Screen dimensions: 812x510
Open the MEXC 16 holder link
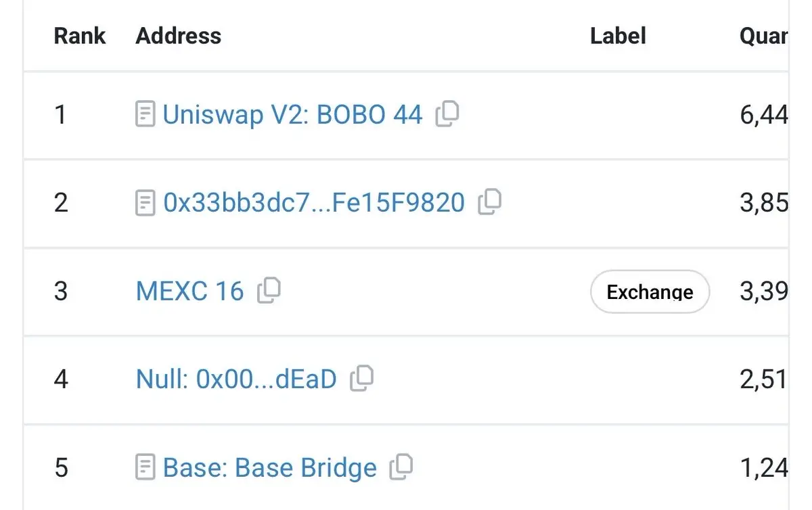point(189,291)
